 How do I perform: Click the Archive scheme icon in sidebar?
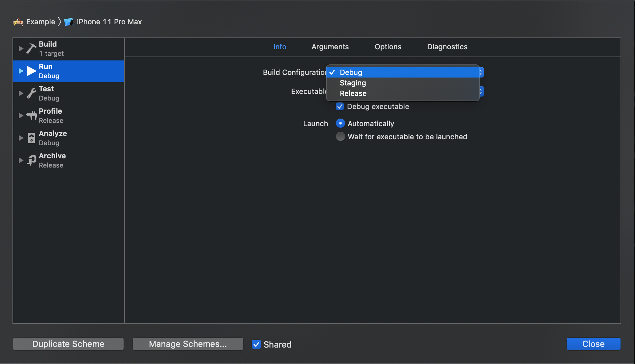pyautogui.click(x=32, y=160)
